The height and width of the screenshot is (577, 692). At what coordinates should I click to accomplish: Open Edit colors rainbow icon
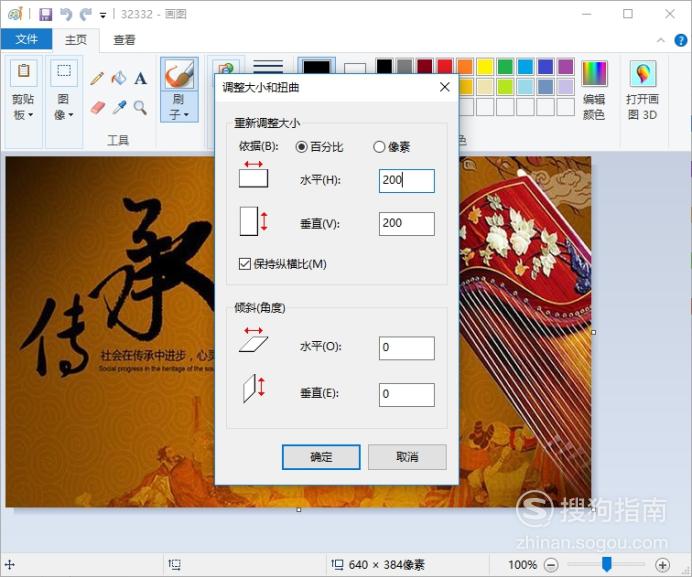point(594,73)
